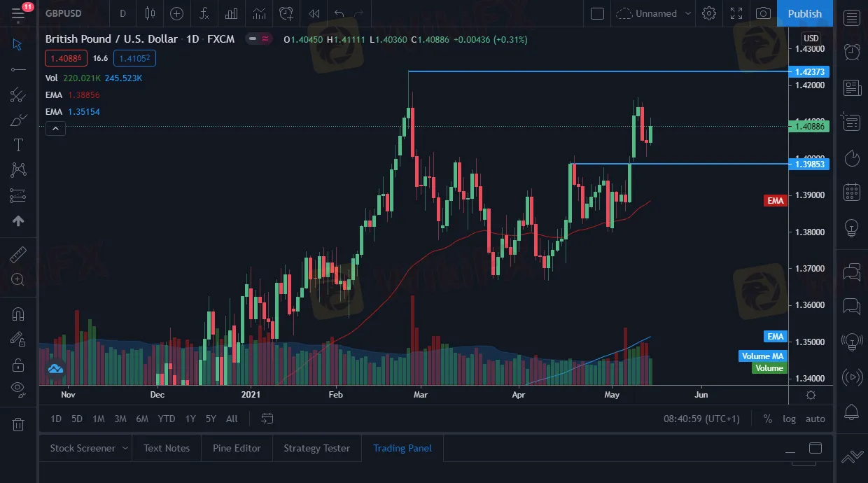Enter fullscreen mode
868x483 pixels.
[x=736, y=13]
